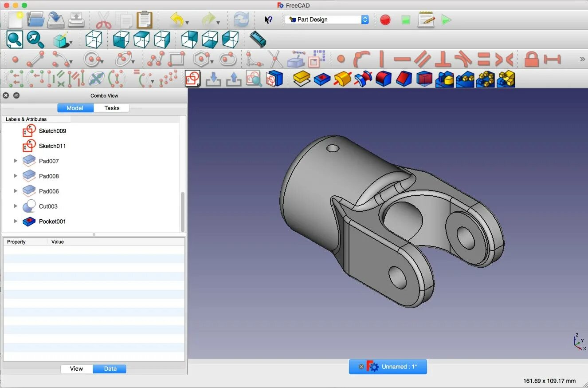
Task: Select the Unnamed : 1* document tab
Action: coord(388,367)
